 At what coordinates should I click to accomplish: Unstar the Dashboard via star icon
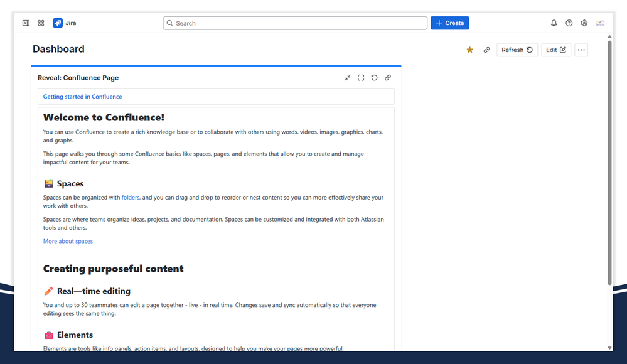click(470, 50)
